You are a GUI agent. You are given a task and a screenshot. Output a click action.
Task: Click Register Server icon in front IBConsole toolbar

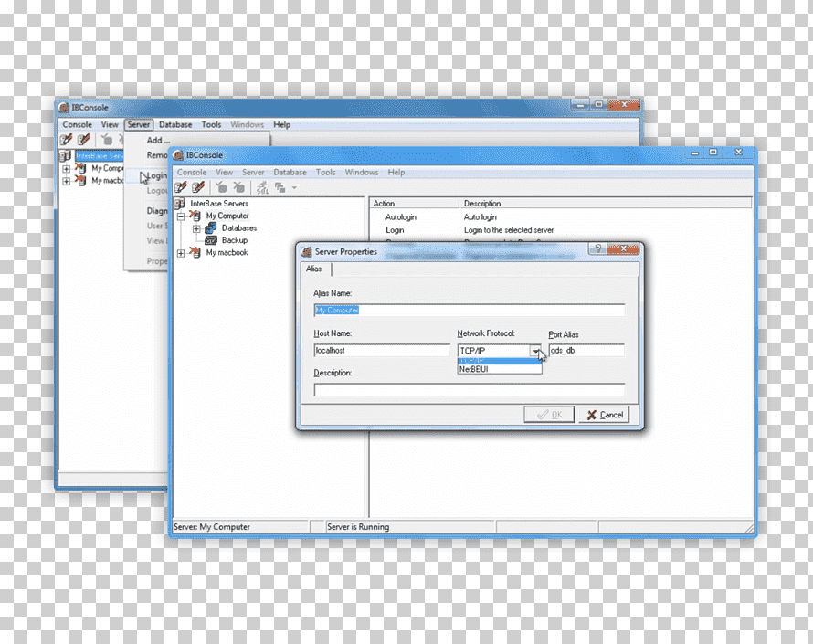click(x=181, y=187)
